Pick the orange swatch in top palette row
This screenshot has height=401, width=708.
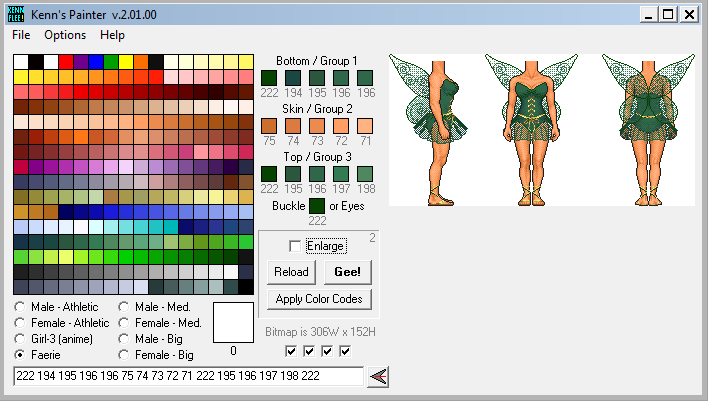pos(141,62)
